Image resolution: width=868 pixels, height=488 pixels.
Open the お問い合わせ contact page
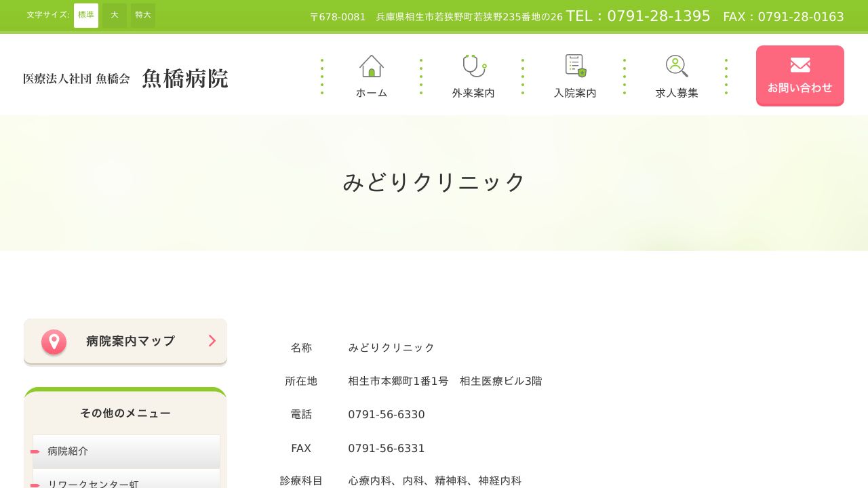(x=800, y=76)
